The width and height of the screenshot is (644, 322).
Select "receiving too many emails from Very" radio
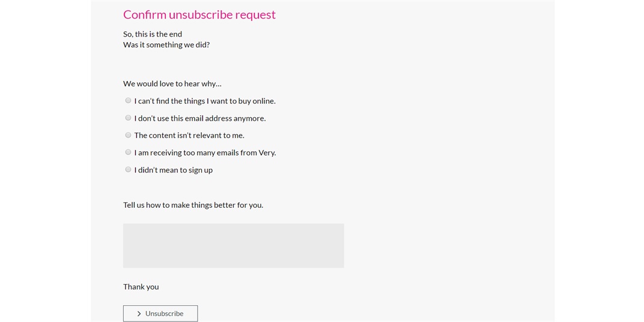click(x=128, y=153)
